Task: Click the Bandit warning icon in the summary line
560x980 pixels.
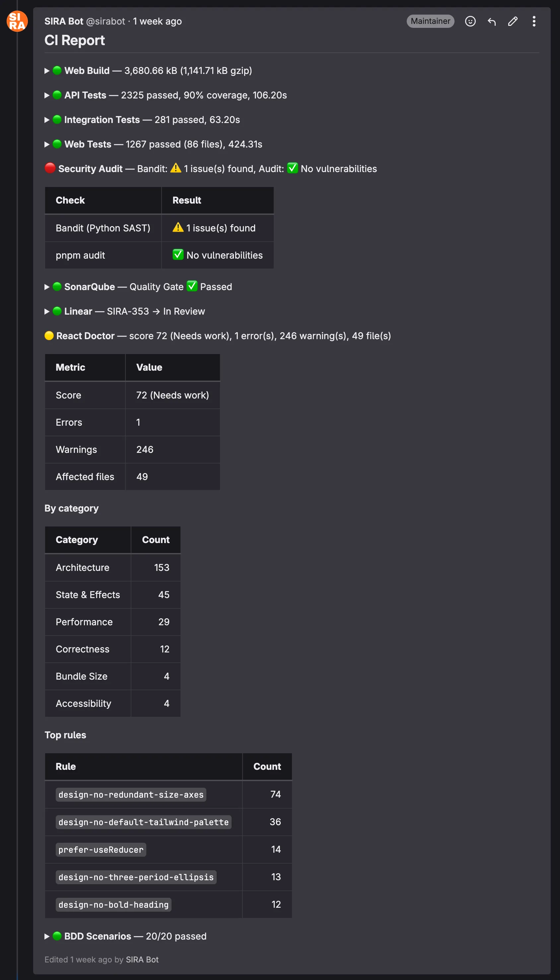Action: coord(176,168)
